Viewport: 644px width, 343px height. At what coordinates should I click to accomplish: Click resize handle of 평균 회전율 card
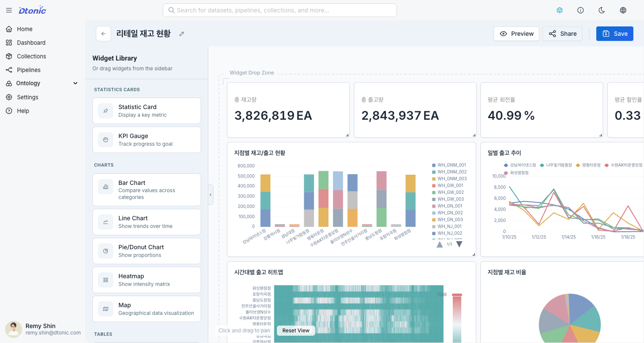point(601,135)
